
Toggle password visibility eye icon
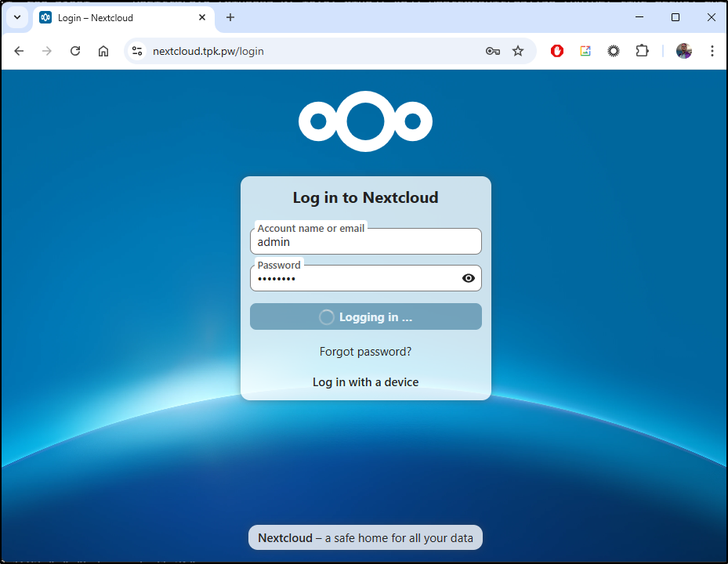point(469,278)
